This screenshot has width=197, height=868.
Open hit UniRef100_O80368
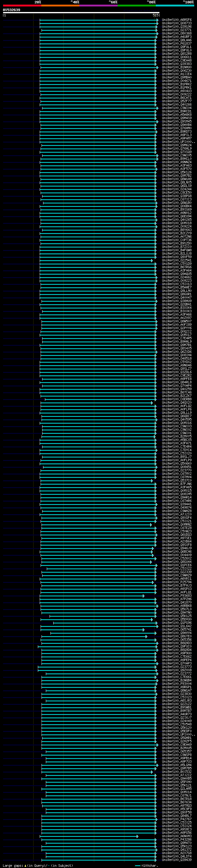click(x=176, y=33)
